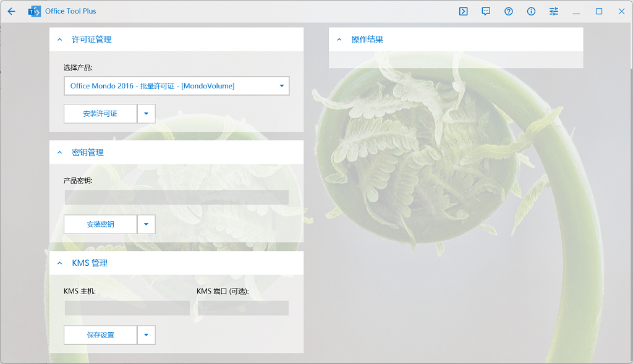This screenshot has height=364, width=633.
Task: Maximize the Office Tool Plus window
Action: coord(599,11)
